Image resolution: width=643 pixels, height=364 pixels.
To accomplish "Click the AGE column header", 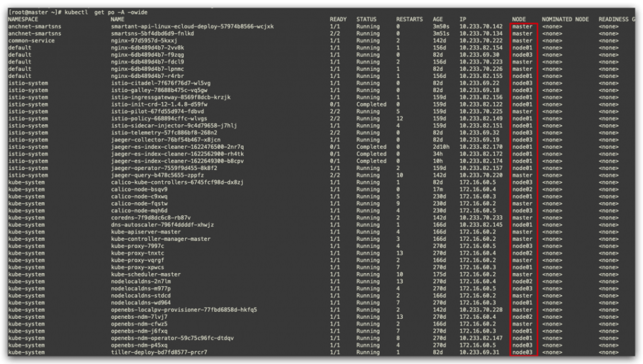I will (x=438, y=19).
